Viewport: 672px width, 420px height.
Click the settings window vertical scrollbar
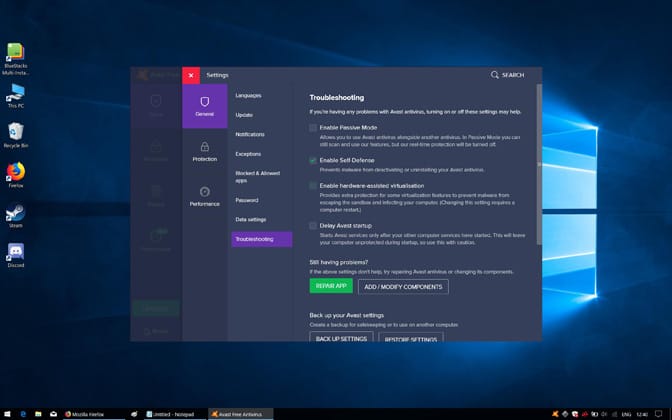539,165
